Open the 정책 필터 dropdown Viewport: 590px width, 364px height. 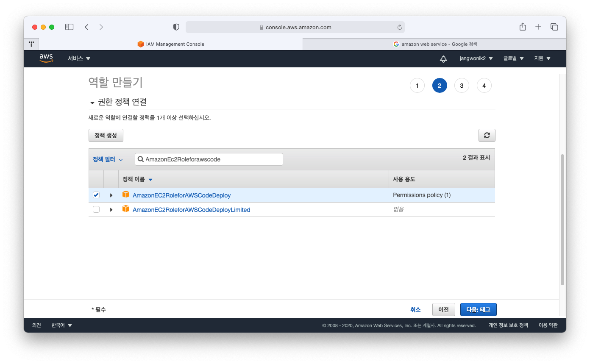tap(108, 159)
